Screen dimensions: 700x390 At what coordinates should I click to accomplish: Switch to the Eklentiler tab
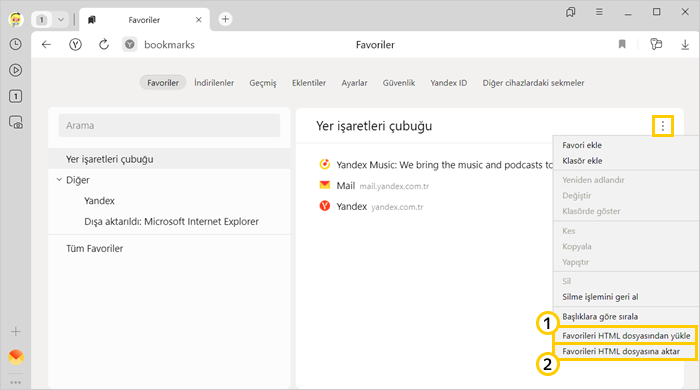(x=309, y=83)
